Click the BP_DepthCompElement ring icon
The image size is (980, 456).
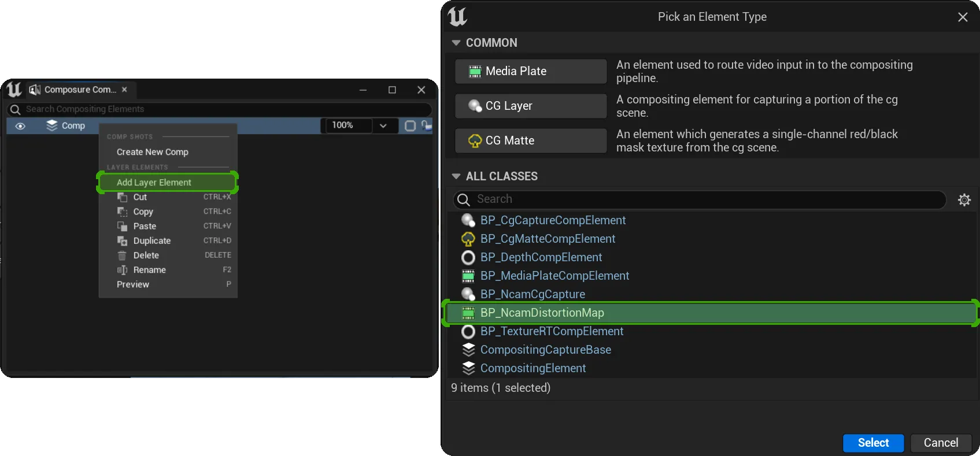click(x=468, y=257)
